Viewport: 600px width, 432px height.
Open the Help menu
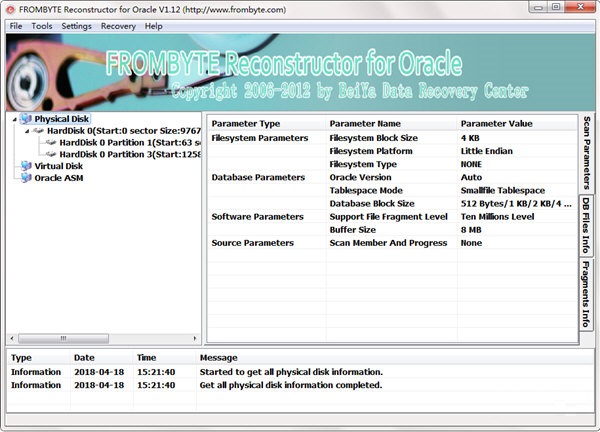[x=153, y=26]
